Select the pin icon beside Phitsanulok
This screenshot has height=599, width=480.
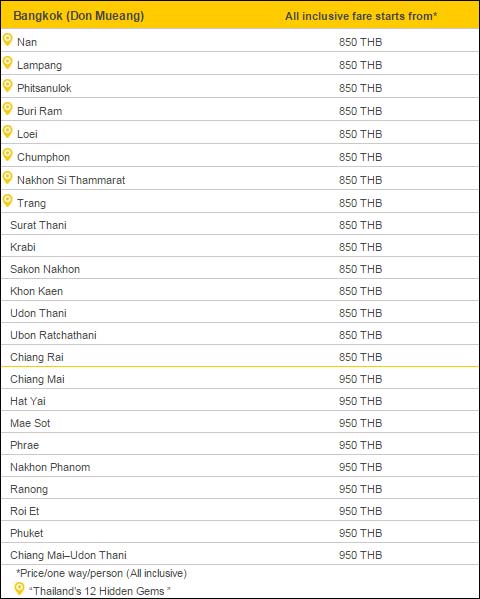[x=7, y=86]
